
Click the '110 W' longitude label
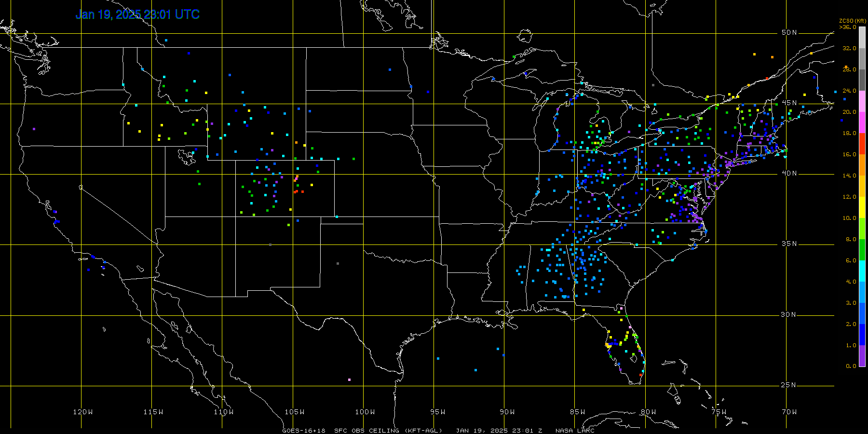(224, 412)
